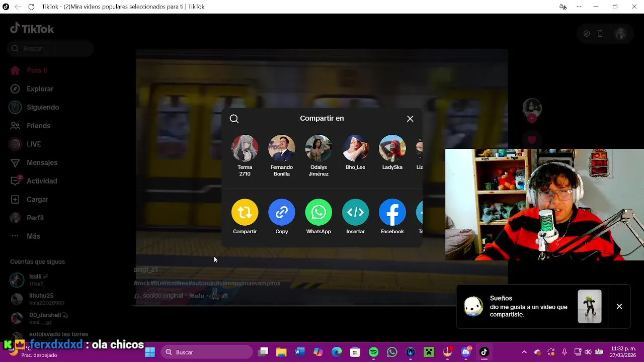Open the video thumbnail in Sueños notification
The image size is (644, 362).
pos(589,306)
